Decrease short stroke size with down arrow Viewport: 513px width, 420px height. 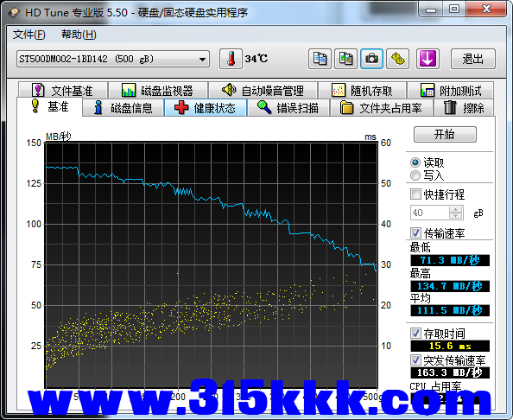point(455,216)
